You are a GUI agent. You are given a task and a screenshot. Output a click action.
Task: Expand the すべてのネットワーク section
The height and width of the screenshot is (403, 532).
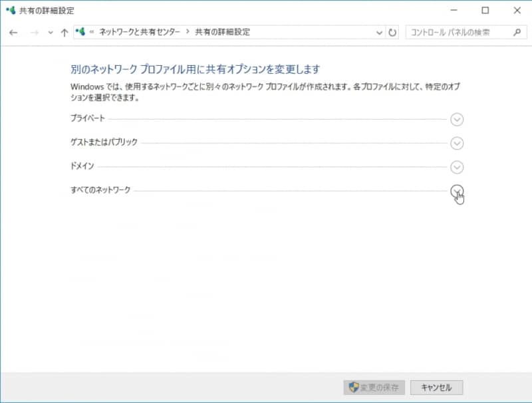(457, 191)
